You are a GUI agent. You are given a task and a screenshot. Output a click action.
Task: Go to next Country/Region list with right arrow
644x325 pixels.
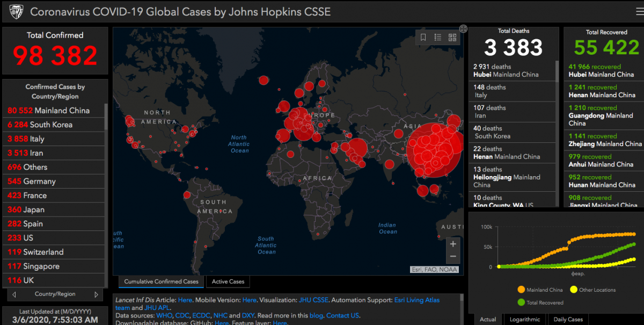coord(96,294)
